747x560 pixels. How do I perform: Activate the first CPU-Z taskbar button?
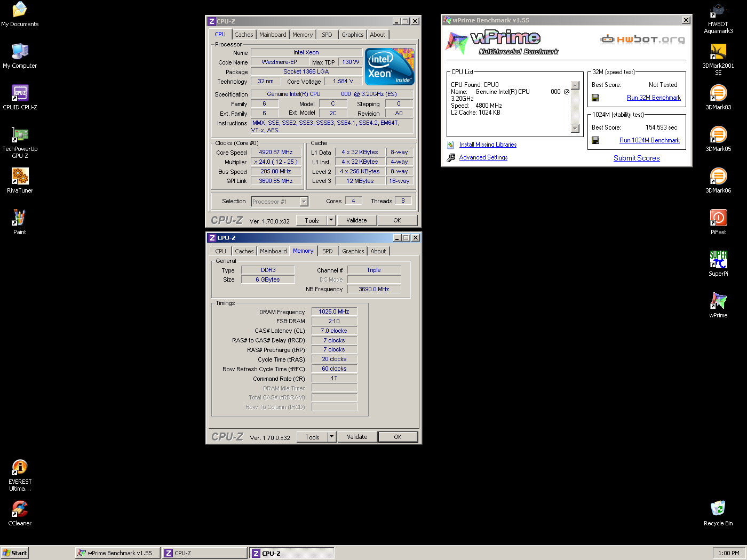[x=205, y=553]
